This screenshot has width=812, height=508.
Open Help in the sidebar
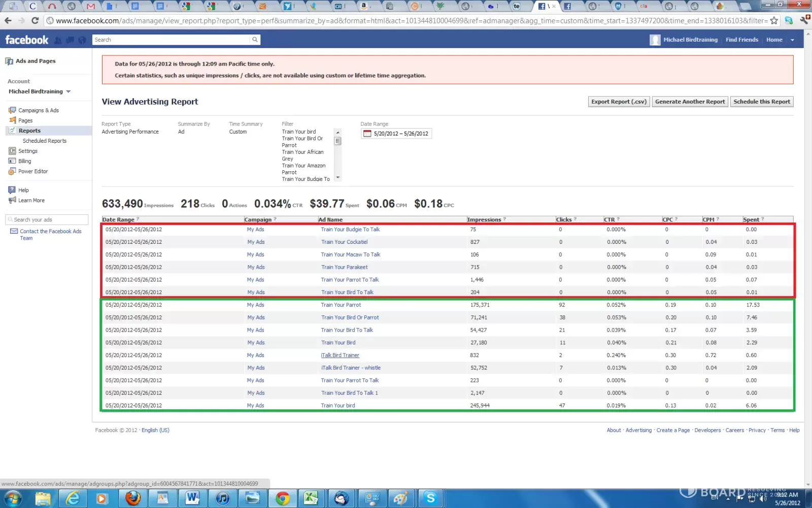pos(23,190)
